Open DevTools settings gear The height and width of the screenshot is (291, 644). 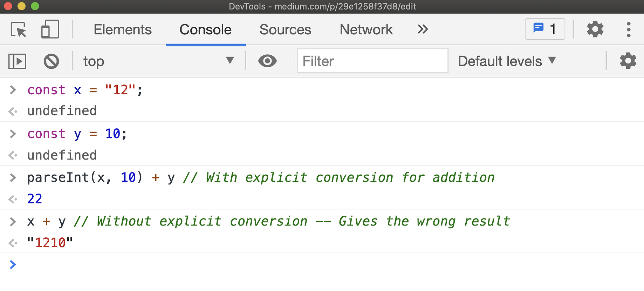595,29
